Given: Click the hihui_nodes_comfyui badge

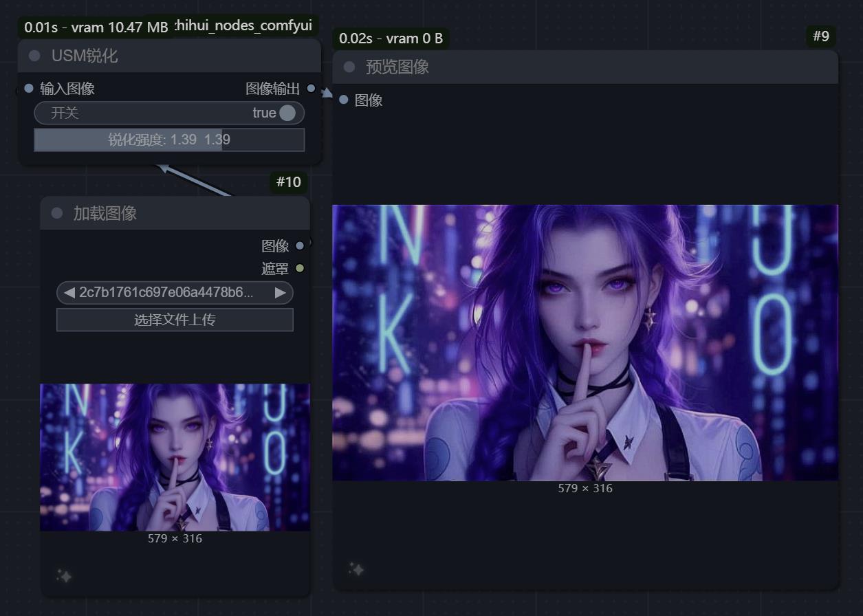Looking at the screenshot, I should (x=243, y=25).
